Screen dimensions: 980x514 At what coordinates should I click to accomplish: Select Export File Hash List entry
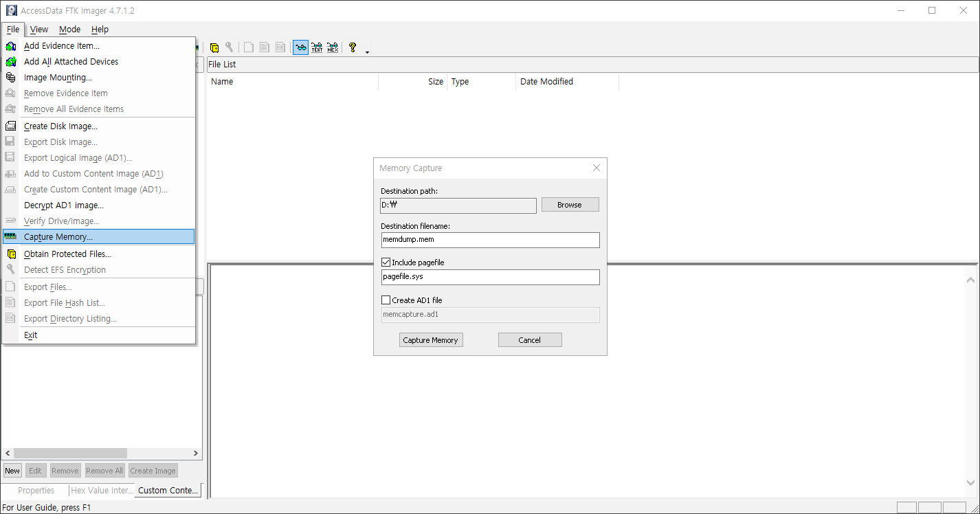point(99,303)
